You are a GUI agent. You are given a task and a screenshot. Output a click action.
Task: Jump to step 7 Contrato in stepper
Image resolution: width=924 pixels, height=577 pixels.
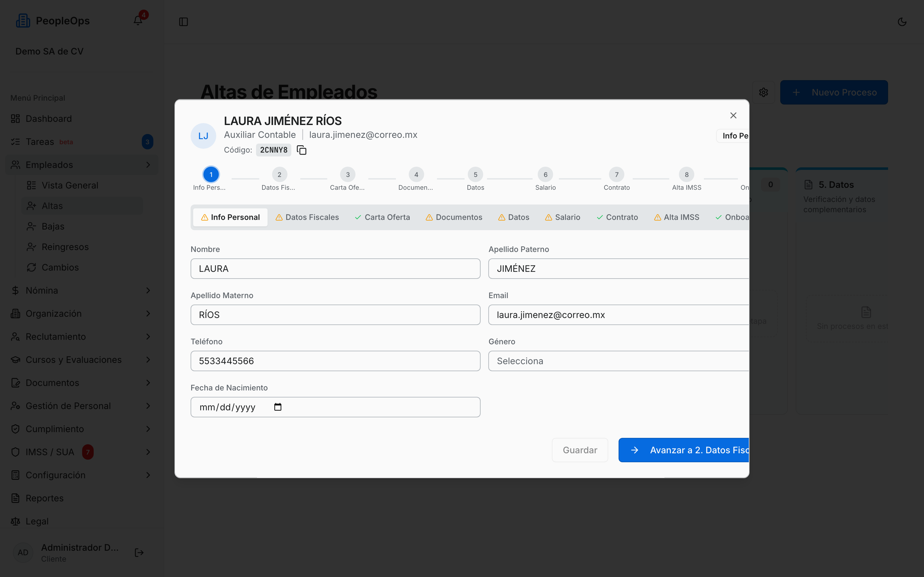(x=617, y=174)
